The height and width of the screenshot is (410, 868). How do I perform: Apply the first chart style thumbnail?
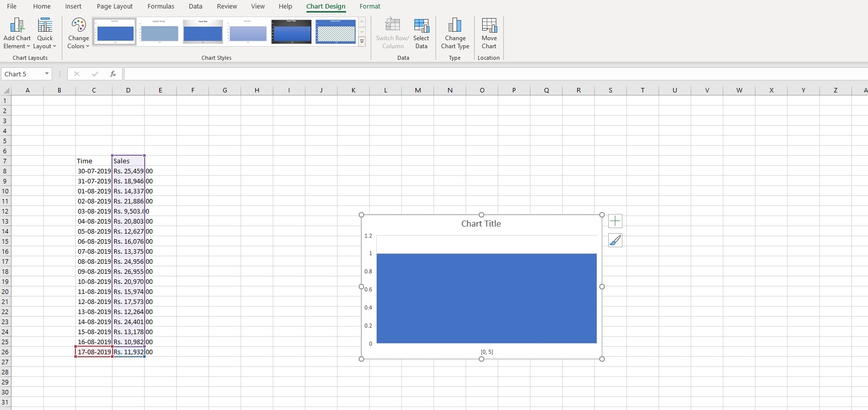[115, 32]
